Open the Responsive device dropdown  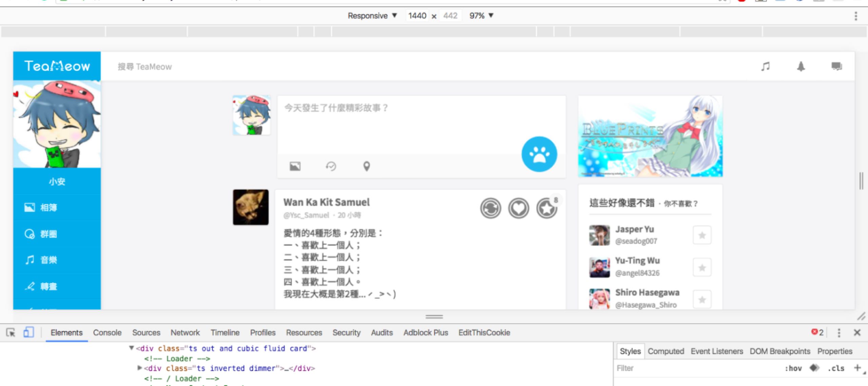(372, 16)
